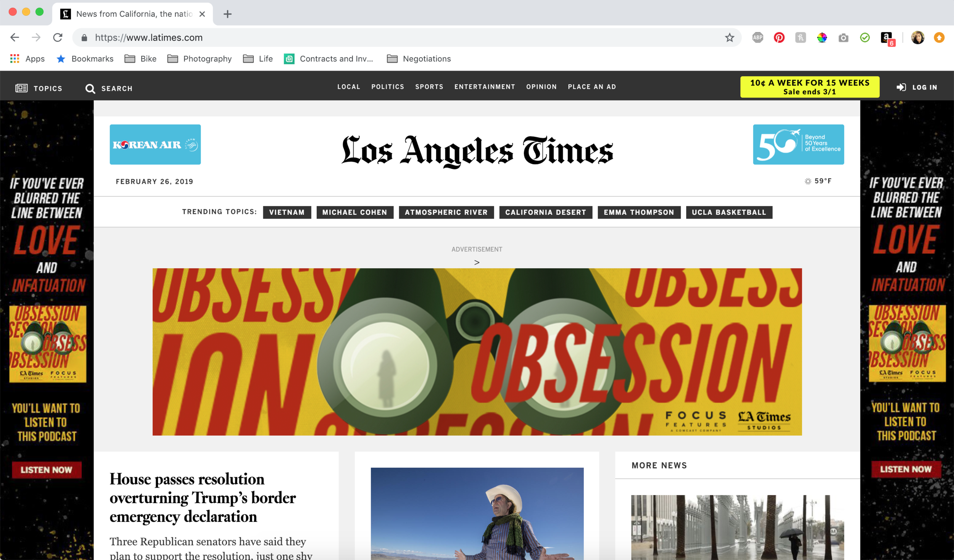Open the Opinion section
The image size is (954, 560).
(x=541, y=87)
